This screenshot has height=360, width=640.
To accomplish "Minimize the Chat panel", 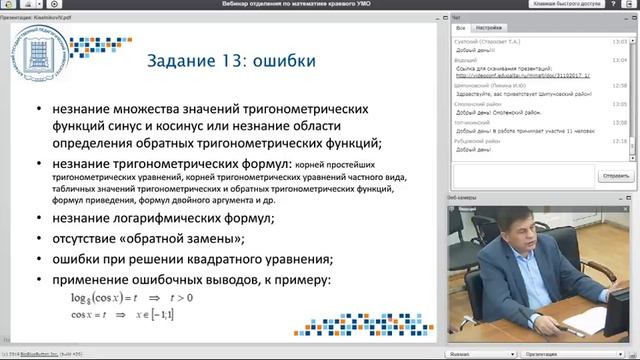I will (x=627, y=18).
